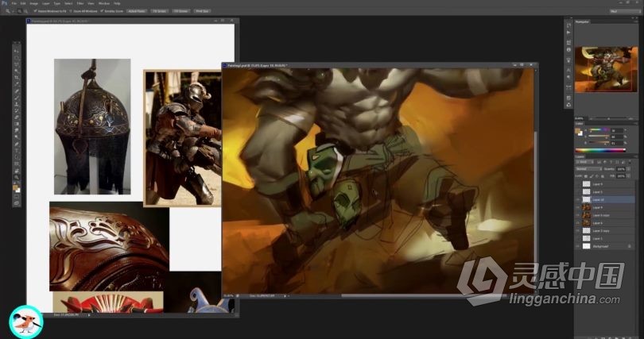Select Layer 1 row in Layers panel

tap(605, 239)
